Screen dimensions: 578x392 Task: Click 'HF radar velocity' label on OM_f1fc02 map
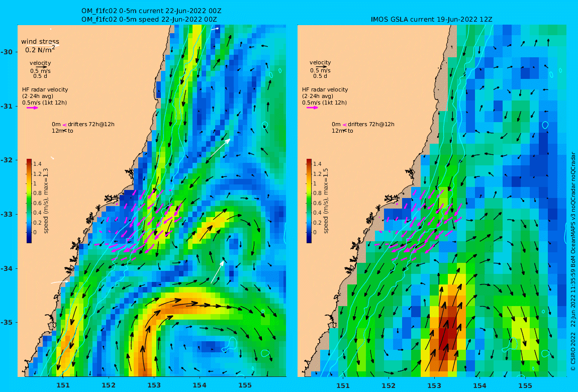(45, 89)
